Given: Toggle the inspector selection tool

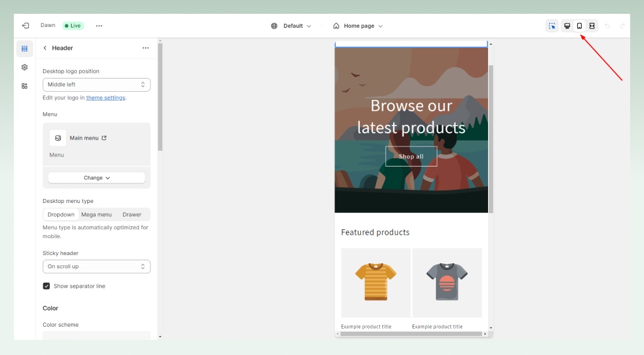Looking at the screenshot, I should [552, 26].
